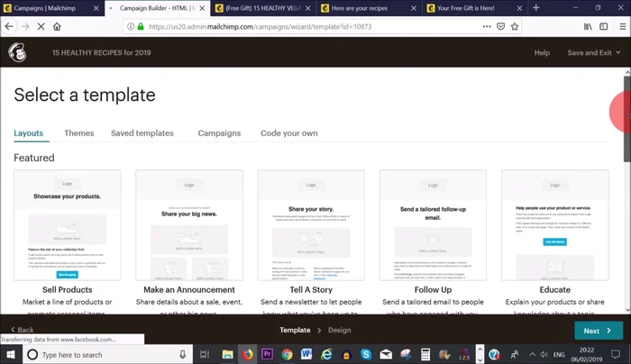Show hidden system tray icons
Screen dimensions: 631x364
click(532, 354)
